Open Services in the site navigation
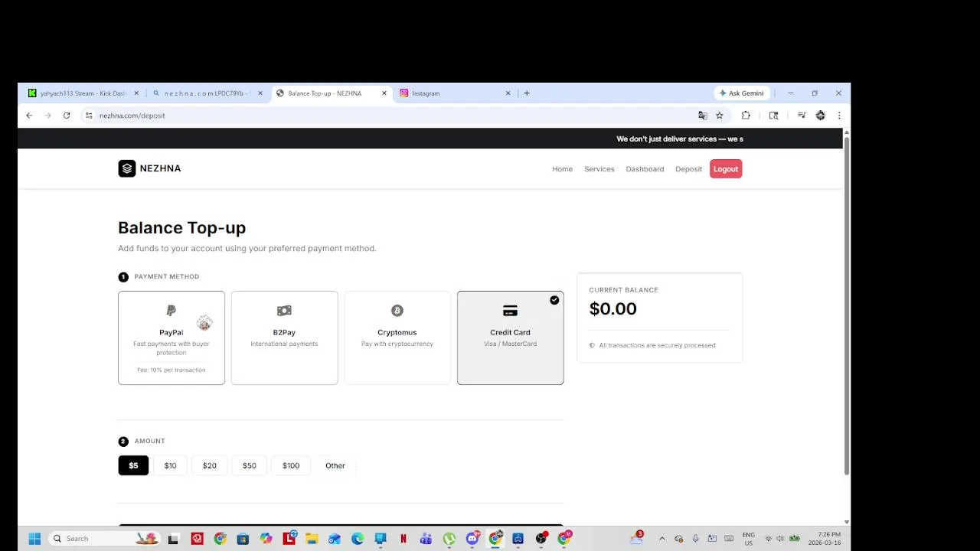This screenshot has width=980, height=551. (x=599, y=169)
